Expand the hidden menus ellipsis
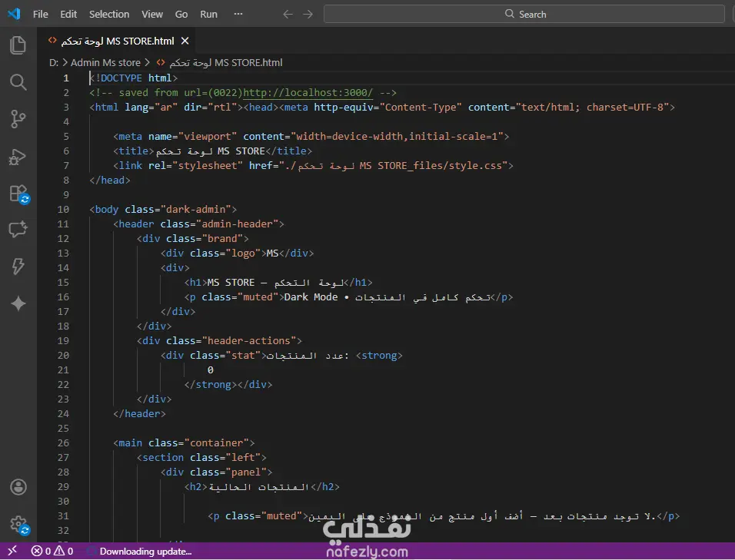735x560 pixels. (238, 14)
